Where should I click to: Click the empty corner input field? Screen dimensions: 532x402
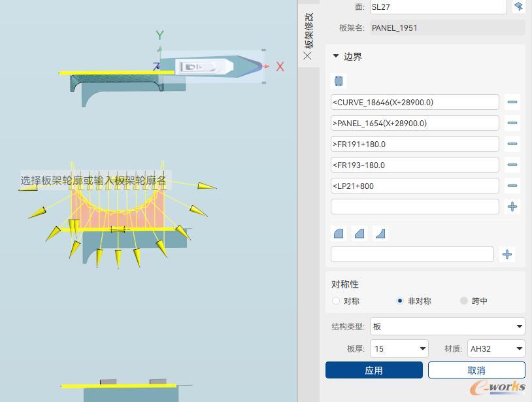point(412,254)
